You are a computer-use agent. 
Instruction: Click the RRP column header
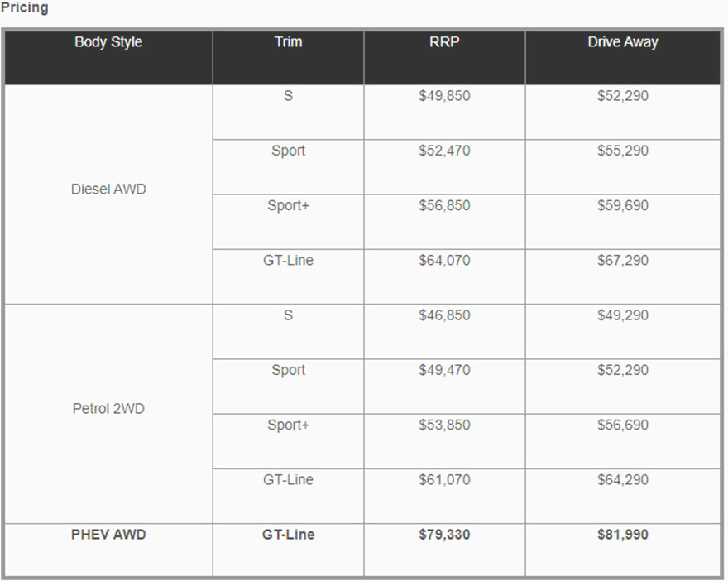tap(444, 42)
